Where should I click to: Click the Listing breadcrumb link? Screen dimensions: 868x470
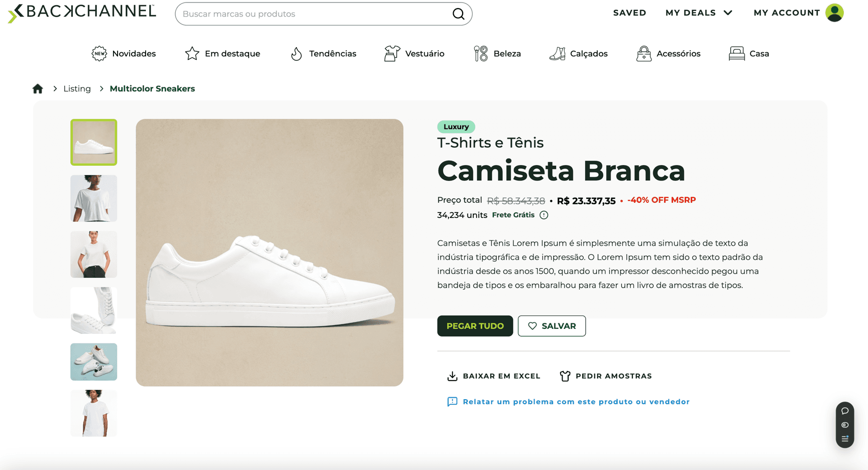77,89
